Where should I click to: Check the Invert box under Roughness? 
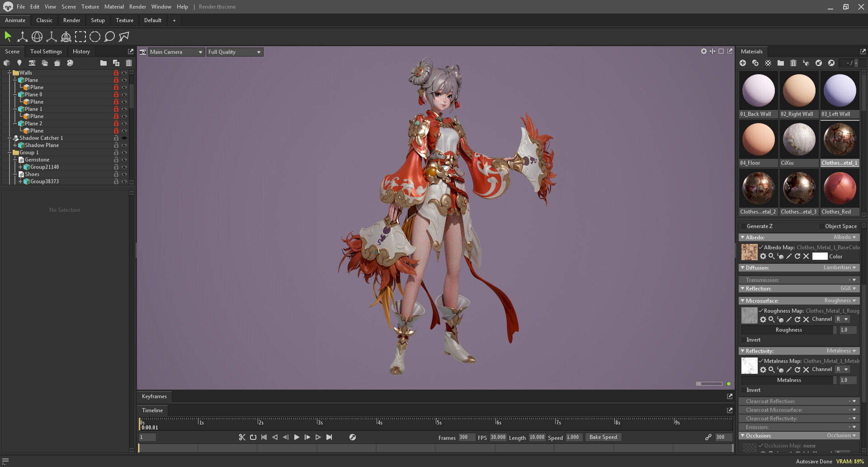coord(743,340)
